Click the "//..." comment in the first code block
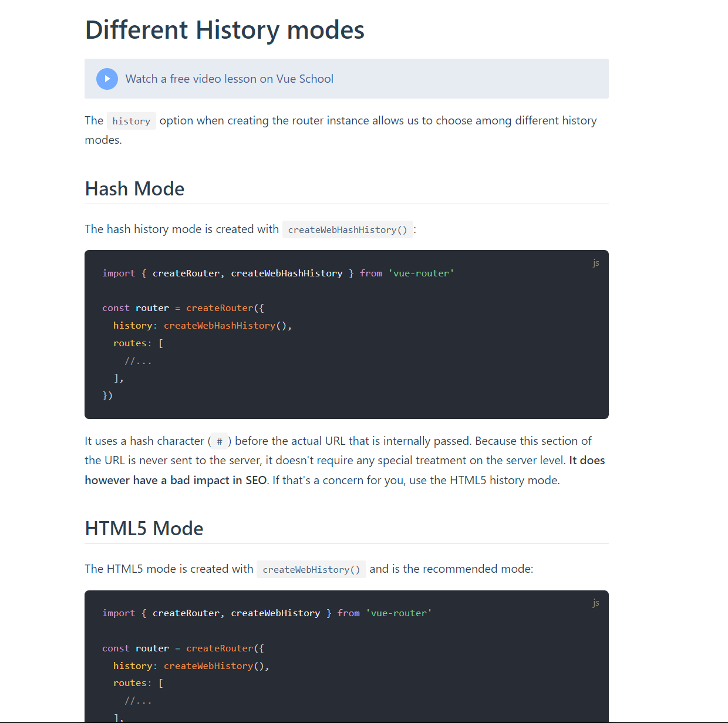 click(x=138, y=361)
